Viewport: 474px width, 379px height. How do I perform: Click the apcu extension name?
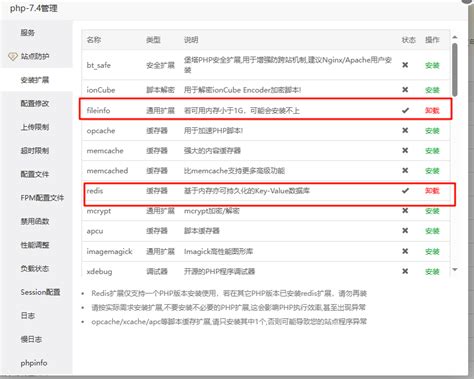(95, 231)
